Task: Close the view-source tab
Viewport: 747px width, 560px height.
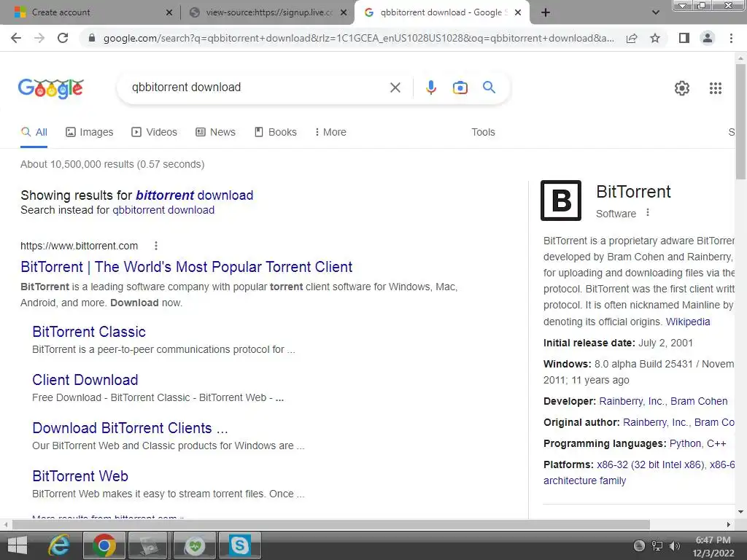Action: click(344, 13)
